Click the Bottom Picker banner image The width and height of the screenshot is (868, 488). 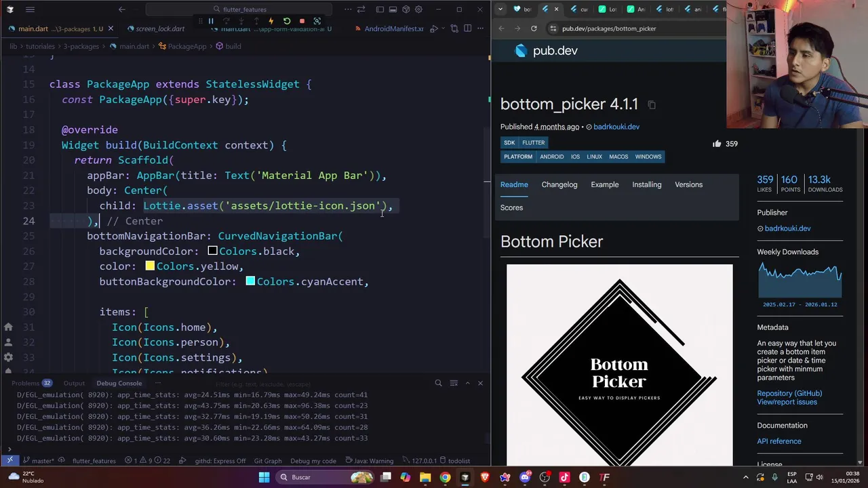click(619, 366)
